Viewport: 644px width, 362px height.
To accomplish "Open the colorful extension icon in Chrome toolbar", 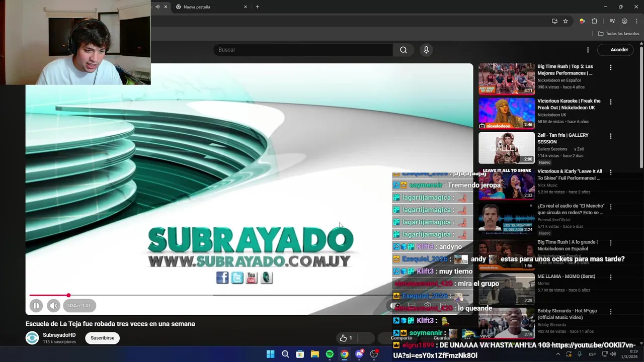I will (582, 21).
